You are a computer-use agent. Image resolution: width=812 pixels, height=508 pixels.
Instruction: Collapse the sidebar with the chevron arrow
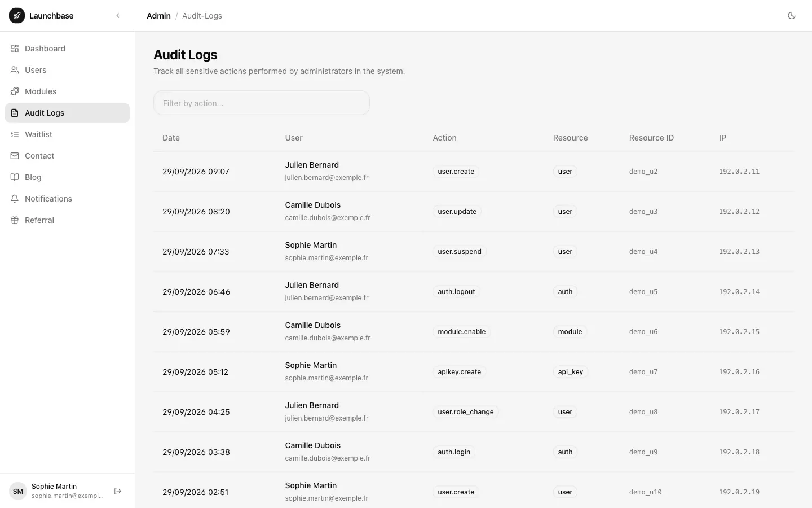click(118, 16)
